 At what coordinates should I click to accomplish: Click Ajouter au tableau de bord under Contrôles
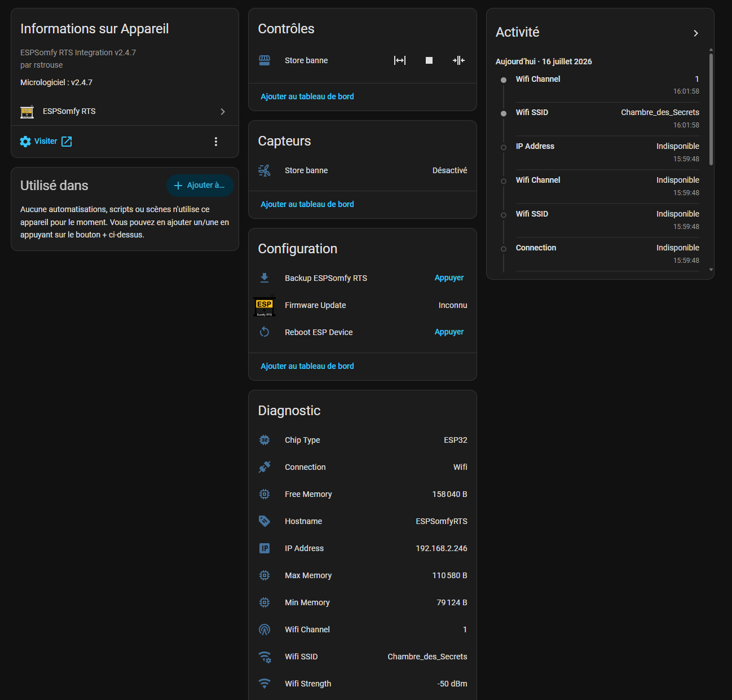307,96
